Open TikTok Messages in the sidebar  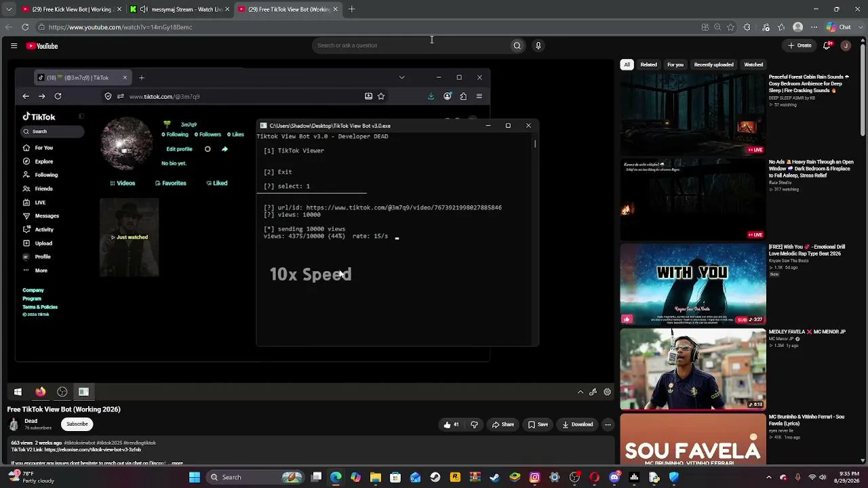41,216
